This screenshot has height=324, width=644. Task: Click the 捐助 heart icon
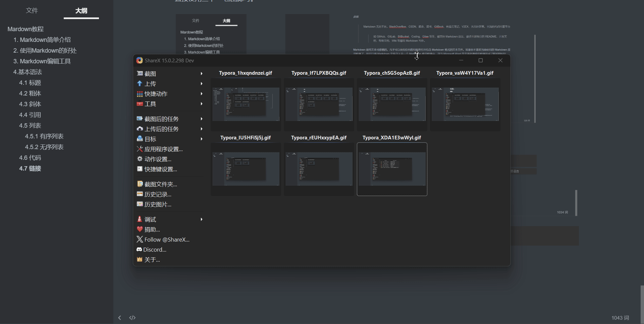pos(140,229)
